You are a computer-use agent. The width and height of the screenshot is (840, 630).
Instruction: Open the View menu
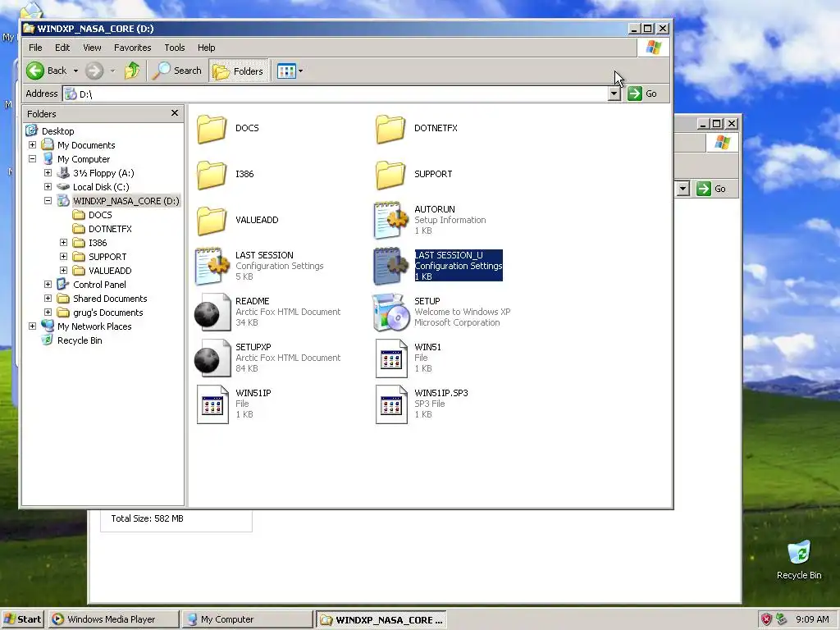pyautogui.click(x=92, y=48)
